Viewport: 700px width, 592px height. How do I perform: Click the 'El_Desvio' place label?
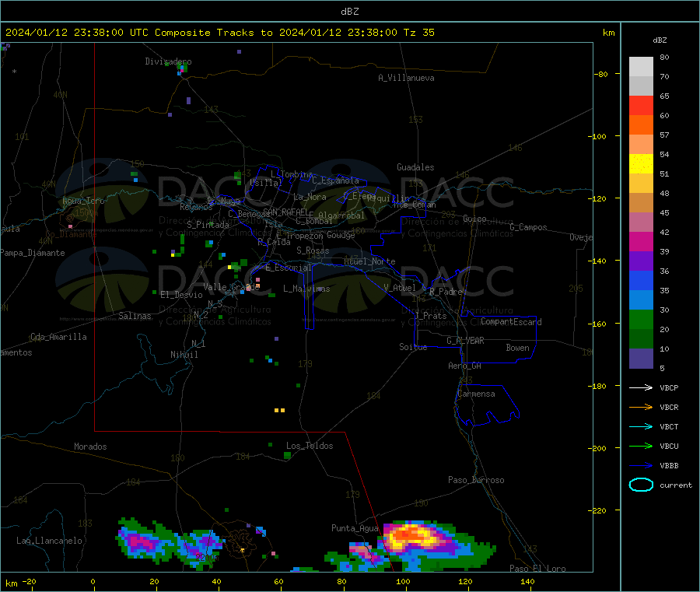pyautogui.click(x=181, y=295)
